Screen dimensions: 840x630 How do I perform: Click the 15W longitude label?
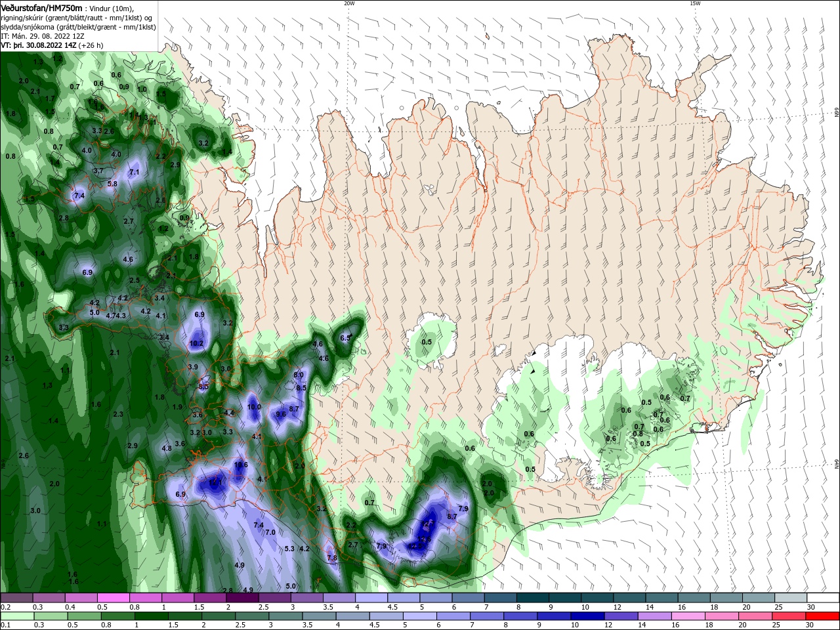tap(694, 3)
